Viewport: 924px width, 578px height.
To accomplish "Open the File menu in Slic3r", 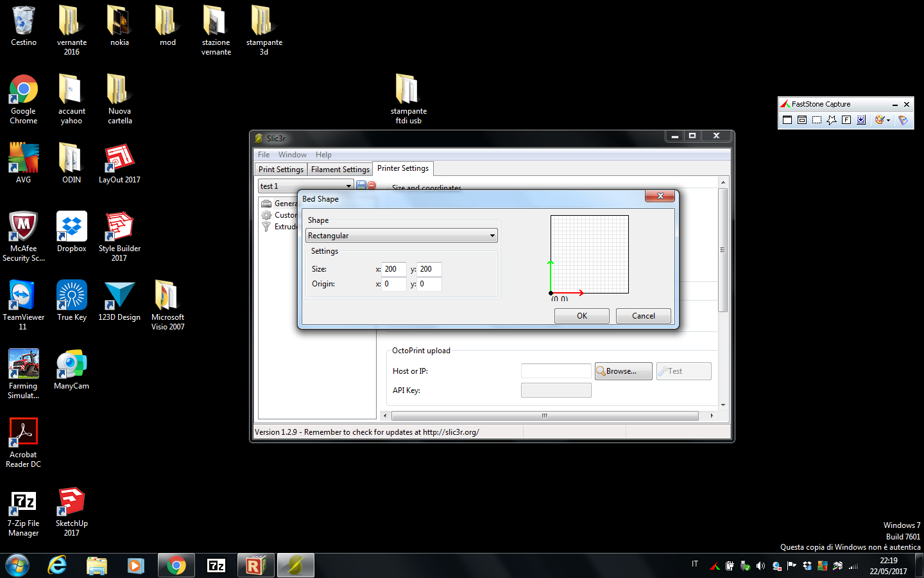I will (264, 155).
